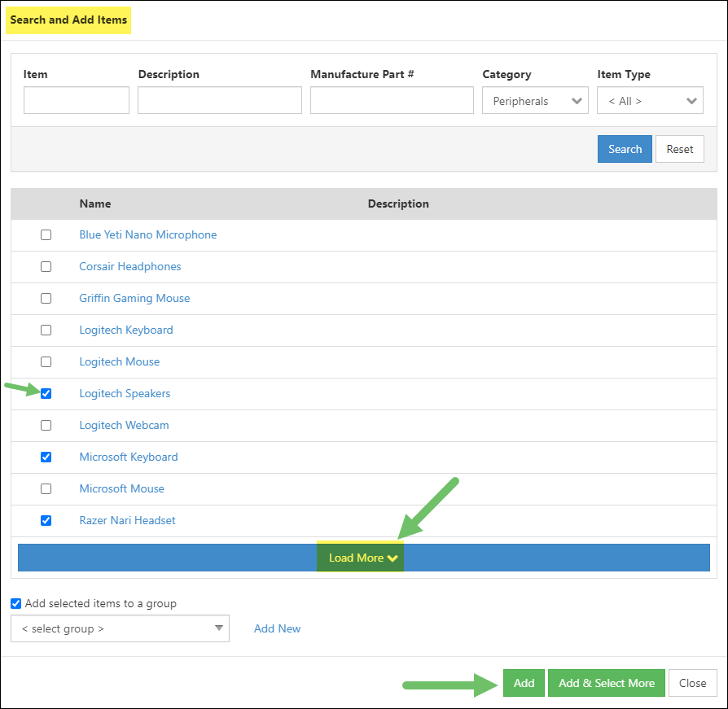The height and width of the screenshot is (709, 728).
Task: Open the Microsoft Keyboard item link
Action: point(128,457)
